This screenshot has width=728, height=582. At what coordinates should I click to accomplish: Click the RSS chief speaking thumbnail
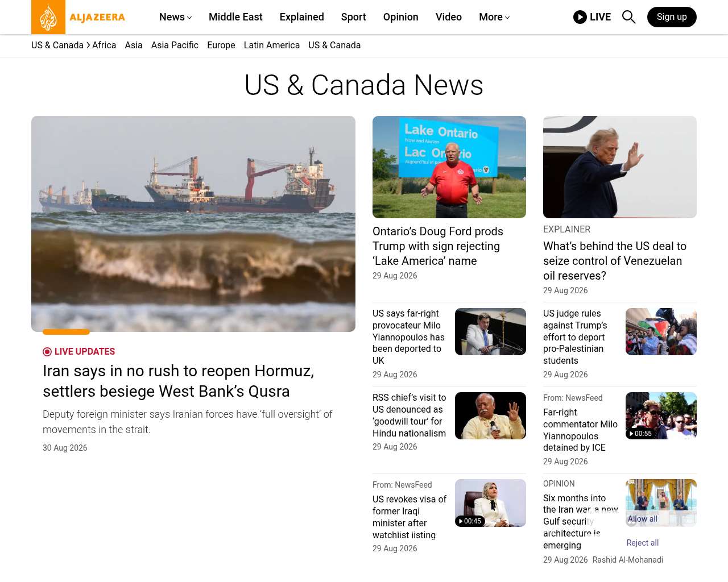click(x=490, y=416)
